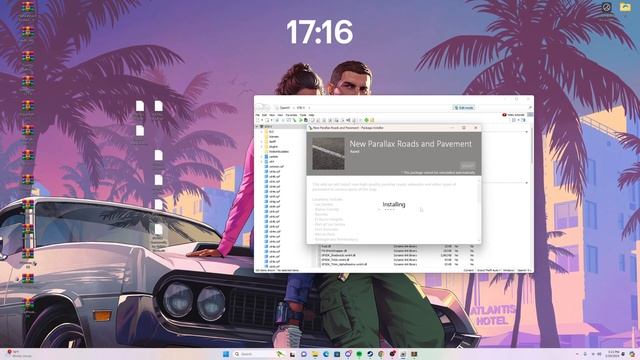This screenshot has width=640, height=360.
Task: Click the Package Installer description scrollbar
Action: point(479,210)
